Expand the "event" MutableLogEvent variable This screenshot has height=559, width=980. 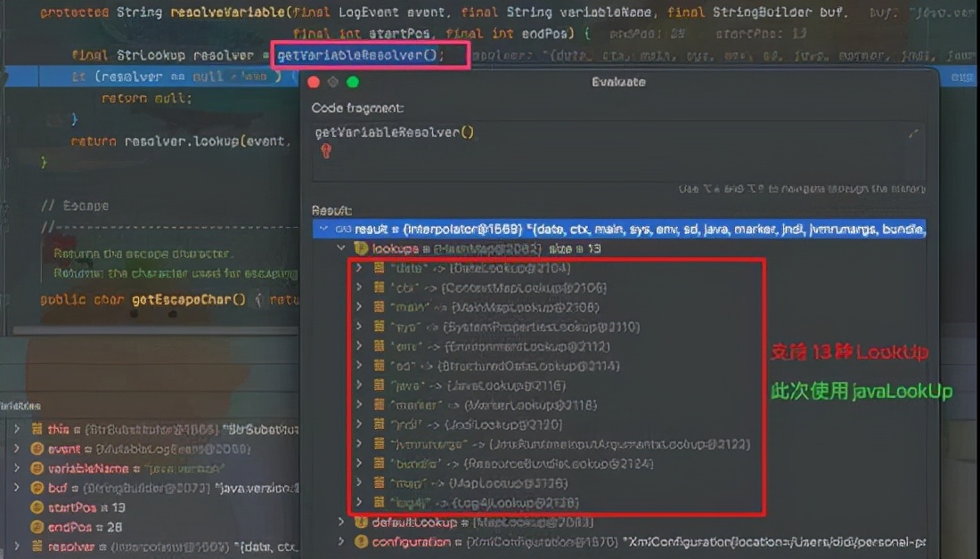[x=17, y=449]
